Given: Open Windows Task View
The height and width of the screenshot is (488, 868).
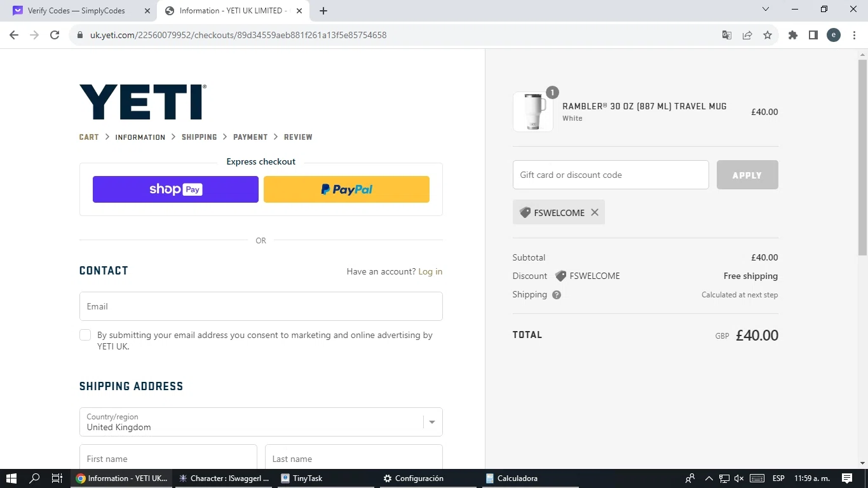Looking at the screenshot, I should coord(57,478).
